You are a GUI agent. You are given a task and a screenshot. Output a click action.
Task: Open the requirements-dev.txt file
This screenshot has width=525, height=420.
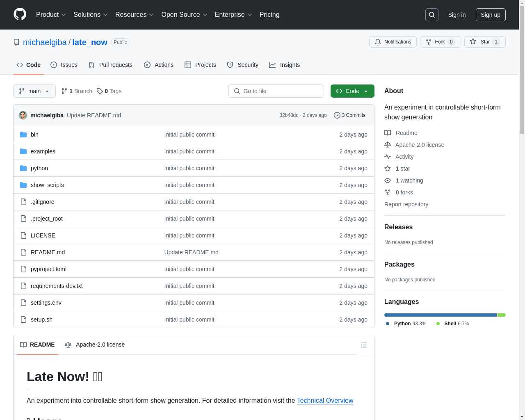click(57, 286)
